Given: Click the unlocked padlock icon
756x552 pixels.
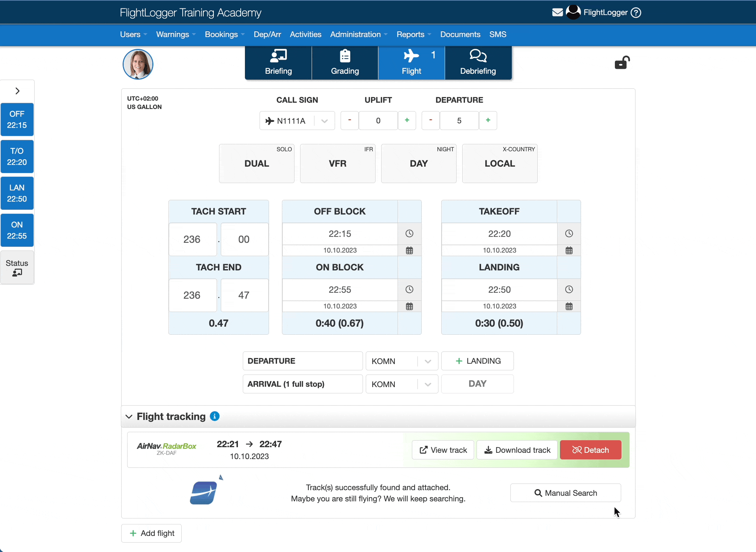Looking at the screenshot, I should click(623, 62).
